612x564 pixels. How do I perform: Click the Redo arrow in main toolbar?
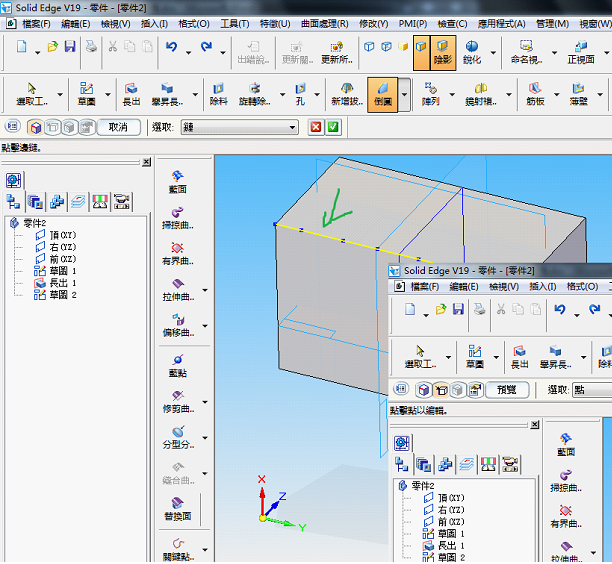206,47
